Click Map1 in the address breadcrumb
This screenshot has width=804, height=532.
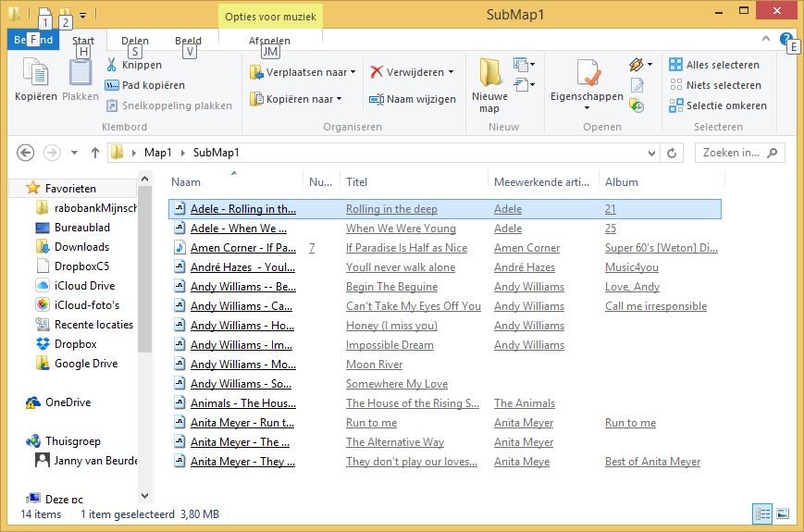coord(158,153)
